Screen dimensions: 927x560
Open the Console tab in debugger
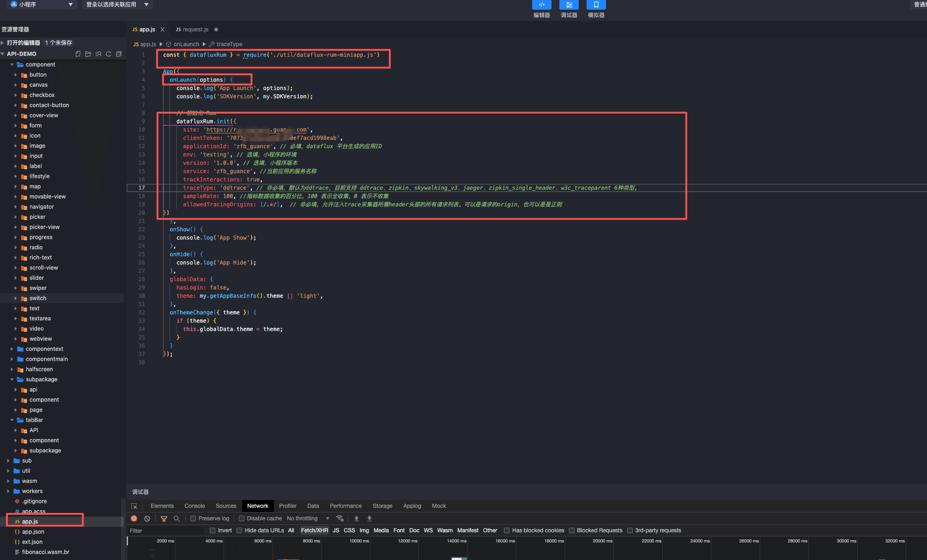point(194,506)
